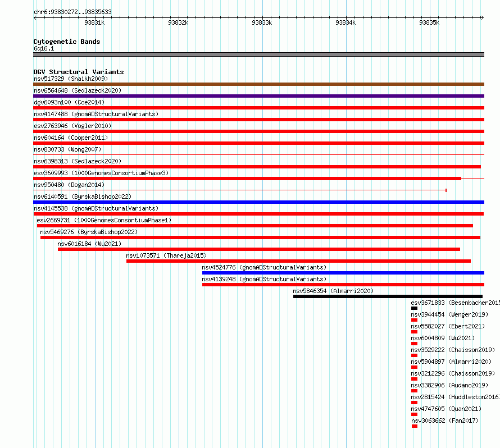This screenshot has height=448, width=500.
Task: Select the blue nsv6140591 variant bar
Action: pos(258,202)
